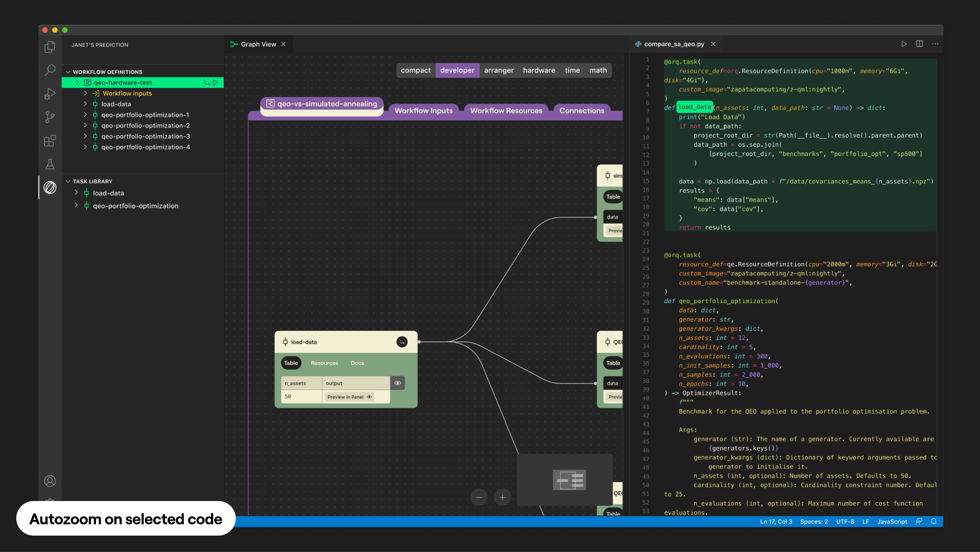Open the Extensions icon in activity bar
Viewport: 980px width, 552px height.
tap(50, 141)
